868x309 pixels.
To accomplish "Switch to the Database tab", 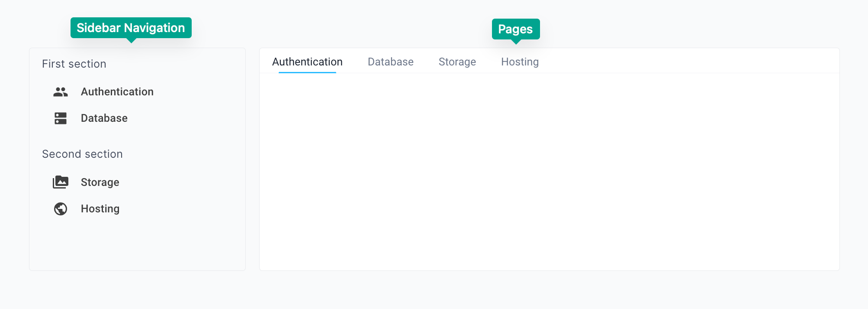I will 390,62.
